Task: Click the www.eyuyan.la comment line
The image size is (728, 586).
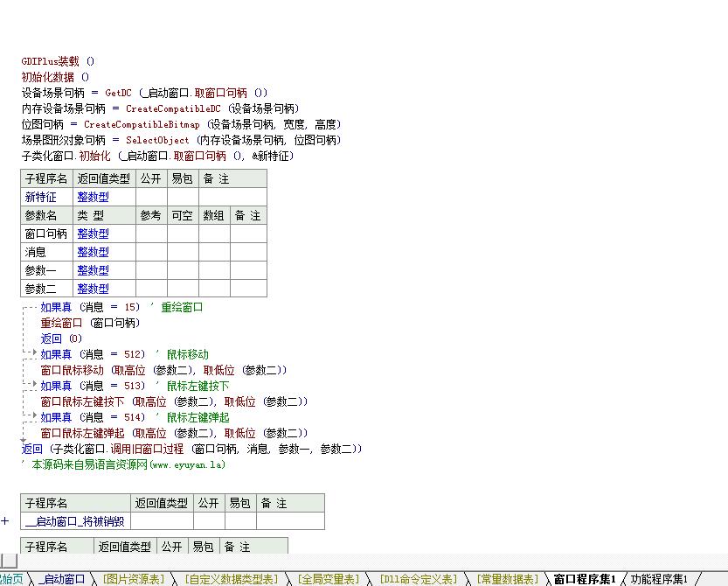Action: coord(123,465)
